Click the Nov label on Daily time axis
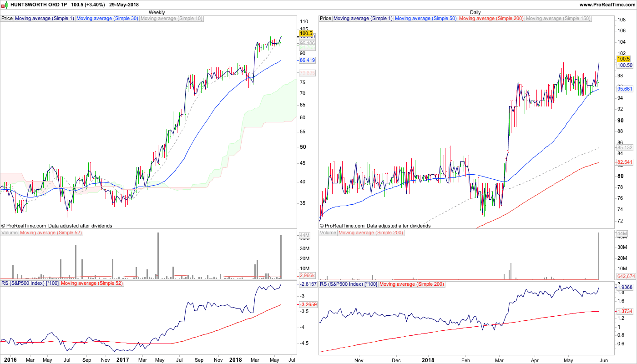Screen dimensions: 637x364 tap(359, 359)
